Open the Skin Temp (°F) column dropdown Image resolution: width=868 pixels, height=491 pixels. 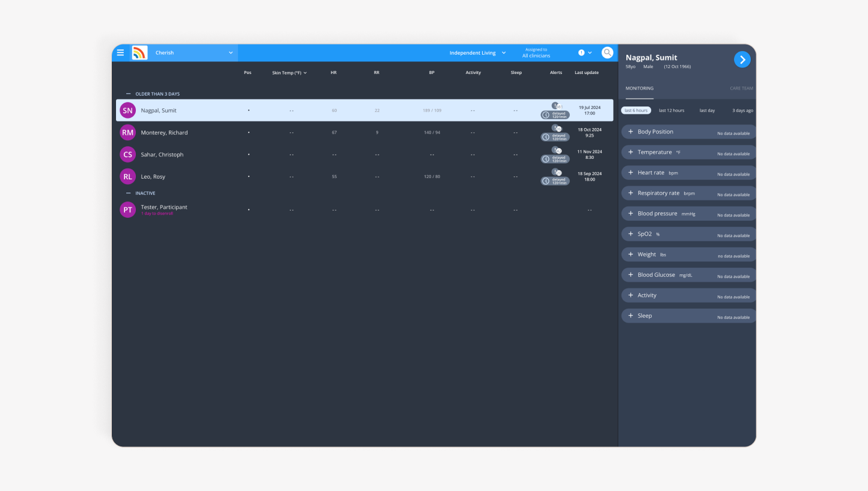pos(290,73)
